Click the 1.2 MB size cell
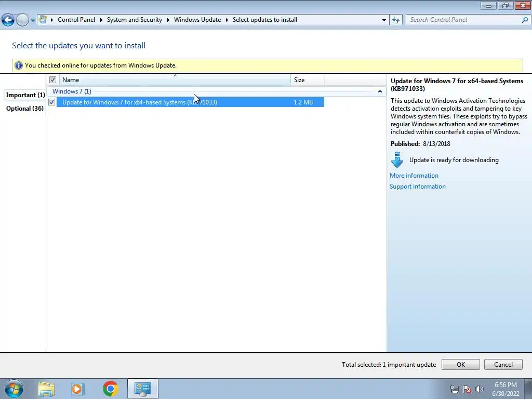 [x=303, y=102]
